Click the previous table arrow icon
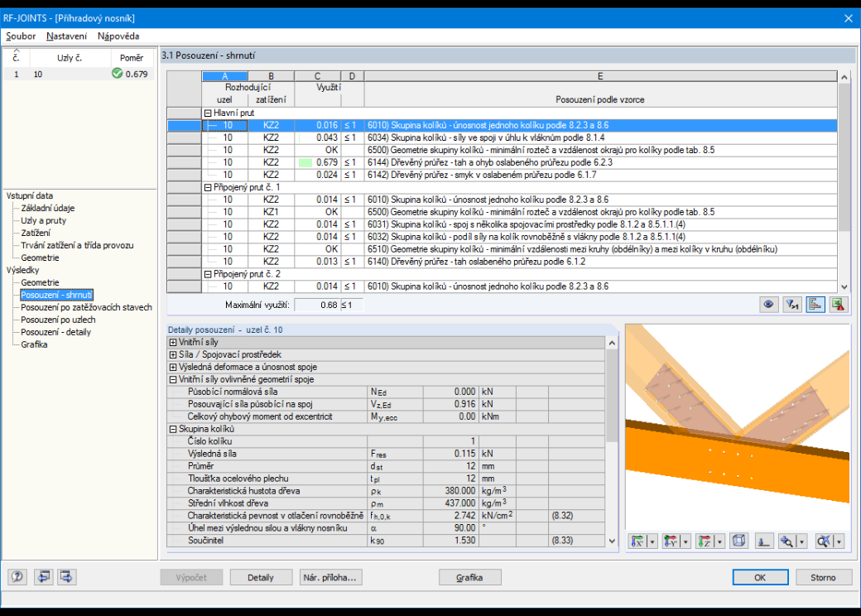861x616 pixels. click(x=43, y=577)
